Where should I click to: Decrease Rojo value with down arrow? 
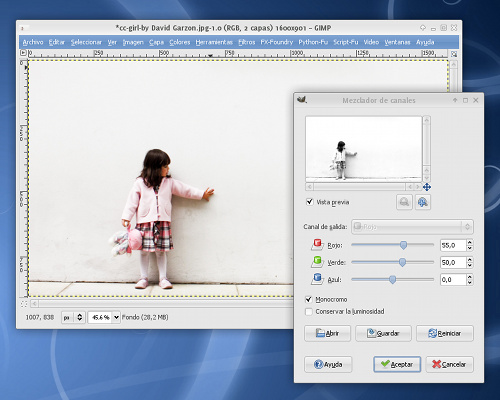(x=470, y=248)
